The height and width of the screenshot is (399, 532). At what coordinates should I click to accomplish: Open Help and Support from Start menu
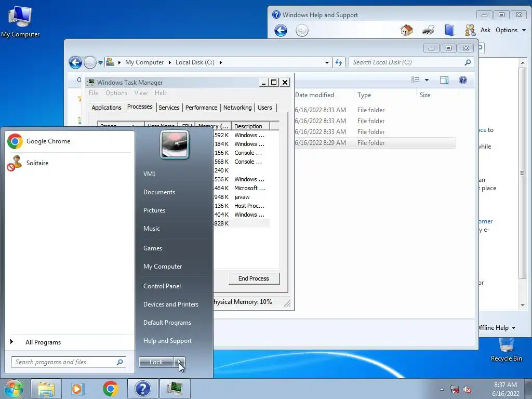167,341
